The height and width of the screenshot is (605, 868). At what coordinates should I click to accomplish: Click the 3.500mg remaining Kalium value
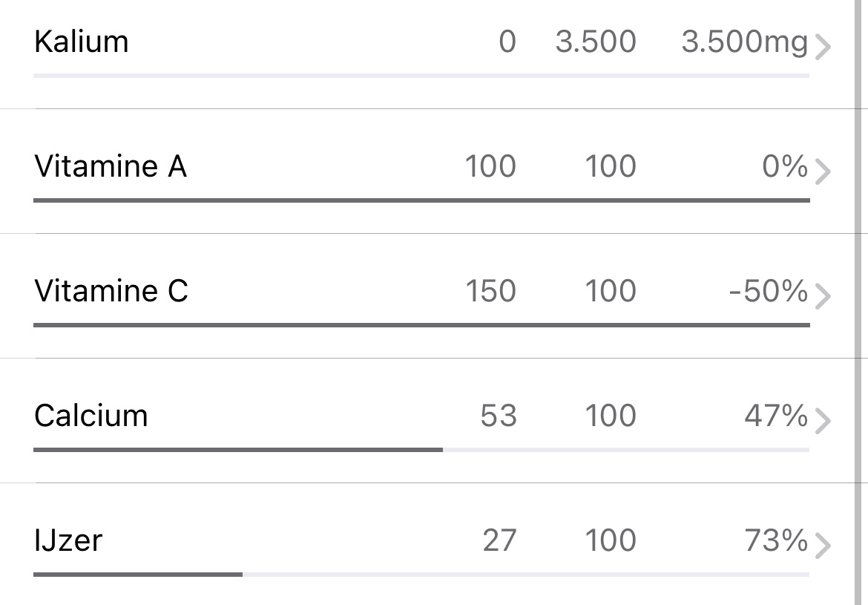(744, 42)
